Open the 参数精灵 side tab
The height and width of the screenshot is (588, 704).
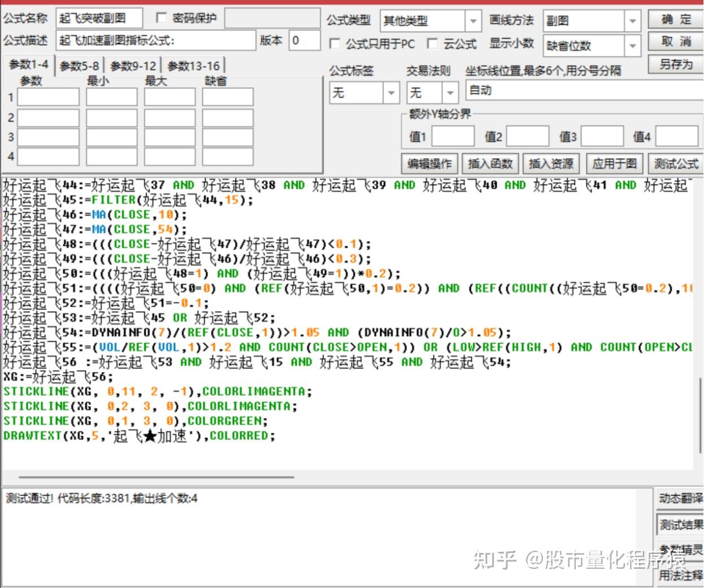[x=680, y=550]
